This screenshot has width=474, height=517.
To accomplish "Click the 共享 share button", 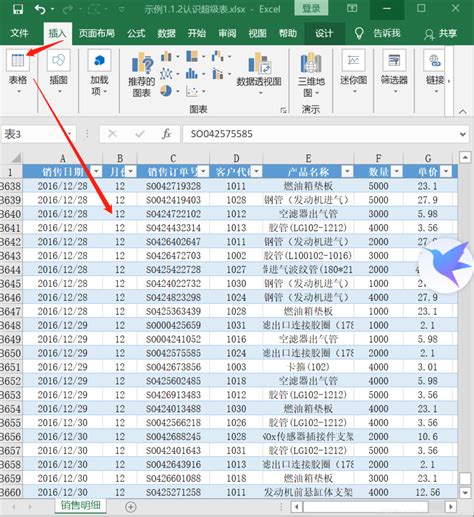I will click(x=441, y=33).
